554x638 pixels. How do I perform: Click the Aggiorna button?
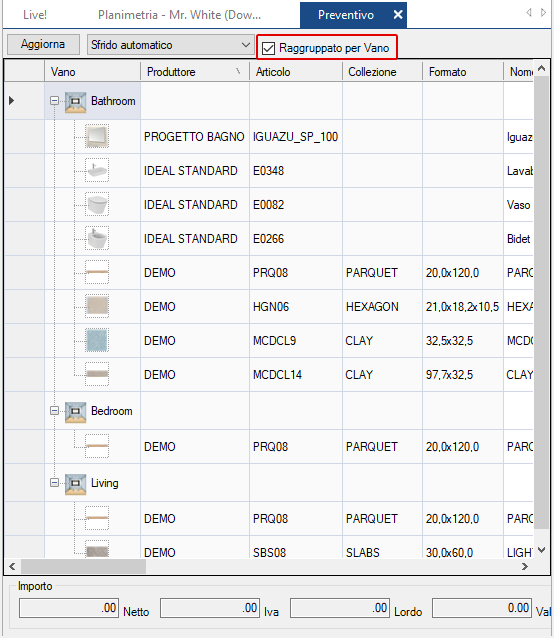point(43,44)
